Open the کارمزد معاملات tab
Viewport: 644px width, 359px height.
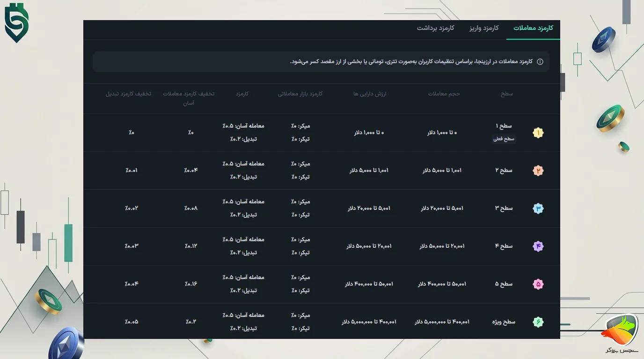point(533,28)
